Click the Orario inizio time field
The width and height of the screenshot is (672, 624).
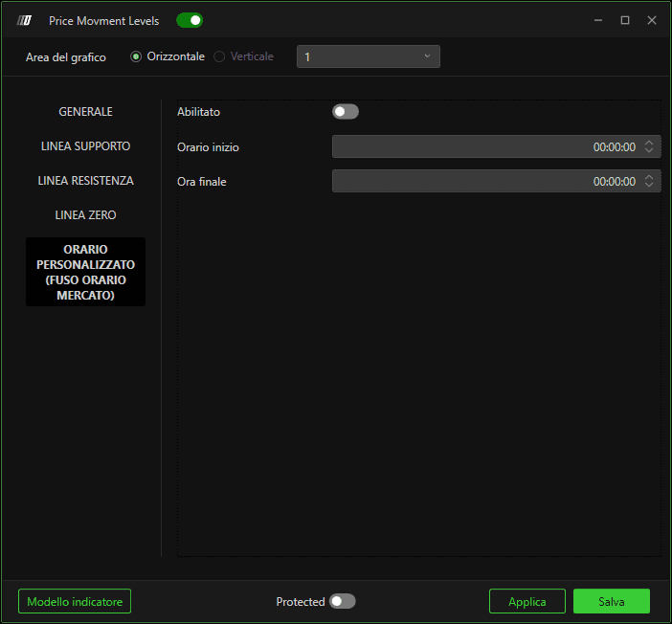click(496, 146)
